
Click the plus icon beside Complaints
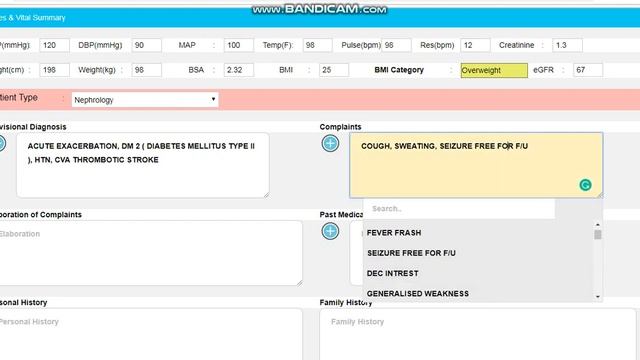330,143
